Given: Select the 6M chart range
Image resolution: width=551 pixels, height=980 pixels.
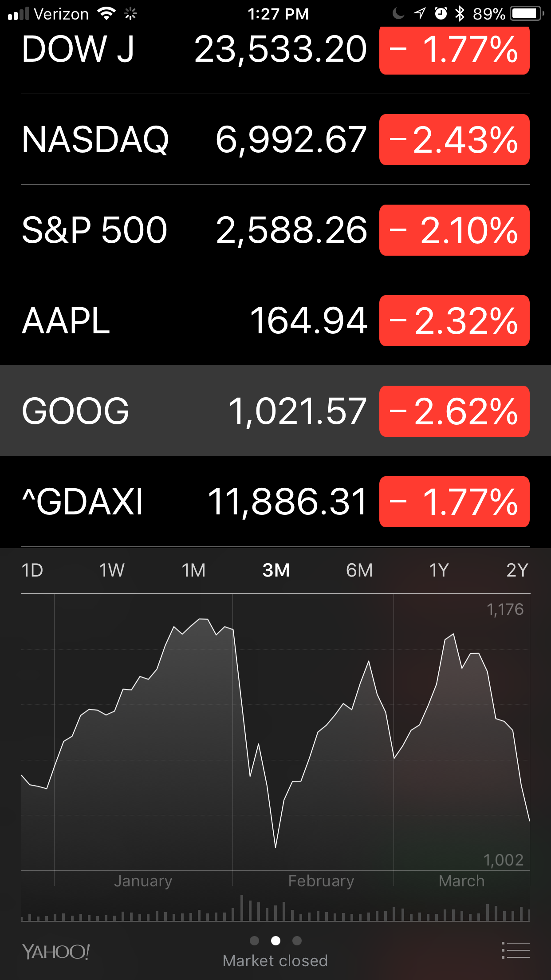Looking at the screenshot, I should [x=359, y=570].
